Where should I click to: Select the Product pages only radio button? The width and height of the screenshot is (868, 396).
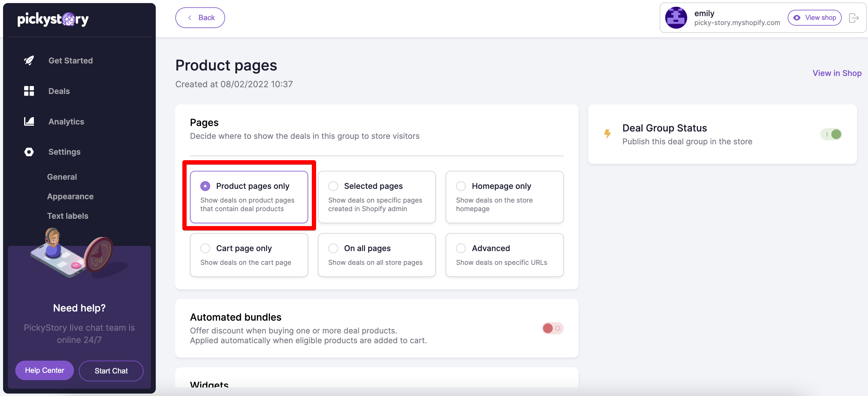205,186
